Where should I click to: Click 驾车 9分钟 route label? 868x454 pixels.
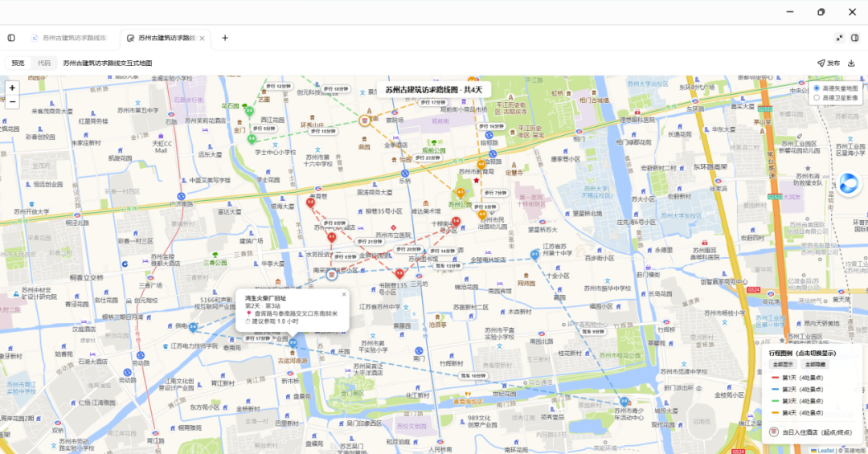pos(592,332)
